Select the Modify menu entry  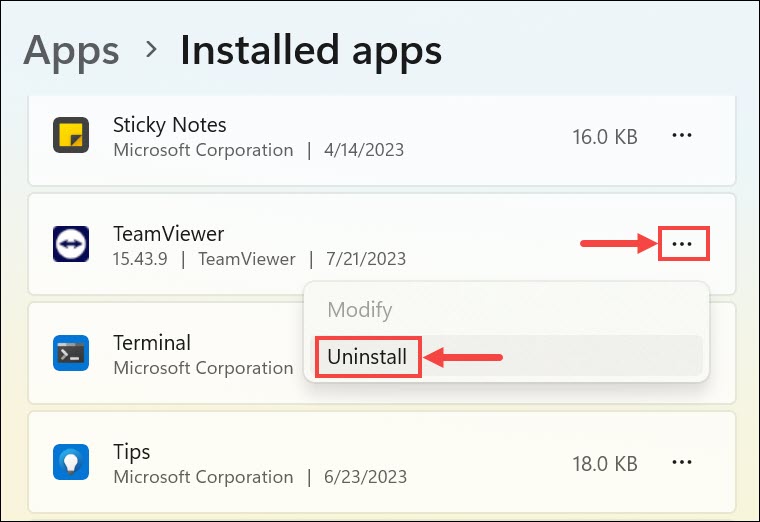point(360,310)
